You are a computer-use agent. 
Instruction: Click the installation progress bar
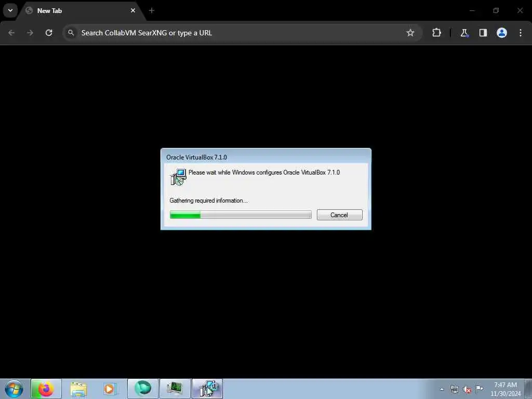[x=241, y=215]
